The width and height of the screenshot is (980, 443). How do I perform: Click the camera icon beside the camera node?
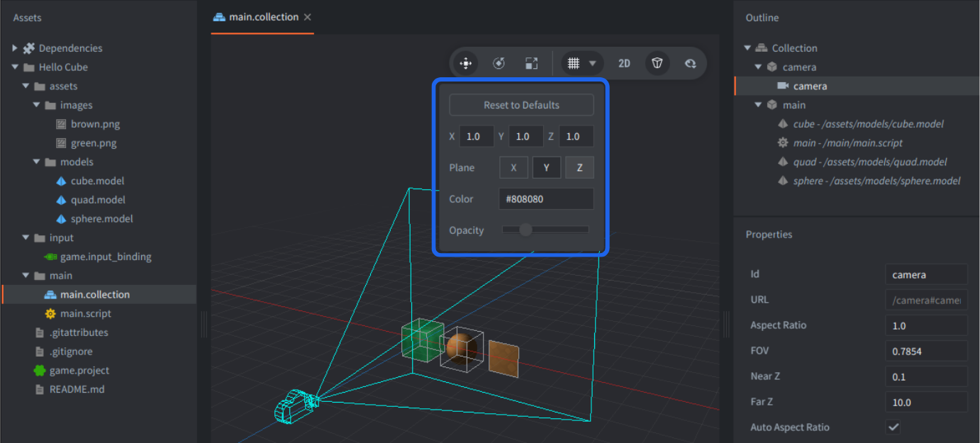point(786,86)
